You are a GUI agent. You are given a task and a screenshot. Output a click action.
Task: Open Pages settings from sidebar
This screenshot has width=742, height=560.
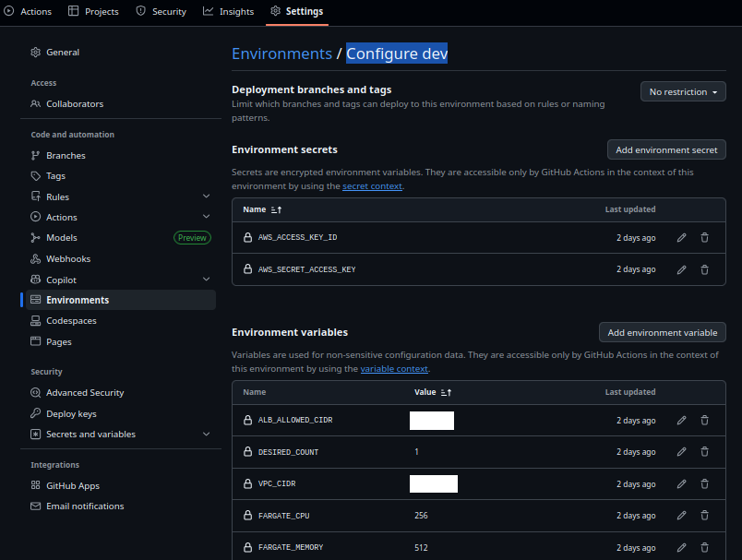point(57,341)
